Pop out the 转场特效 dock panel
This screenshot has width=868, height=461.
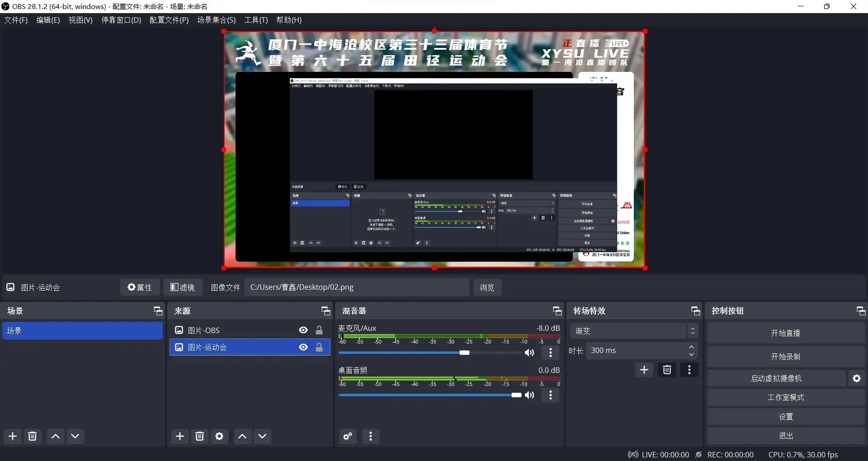click(x=696, y=311)
